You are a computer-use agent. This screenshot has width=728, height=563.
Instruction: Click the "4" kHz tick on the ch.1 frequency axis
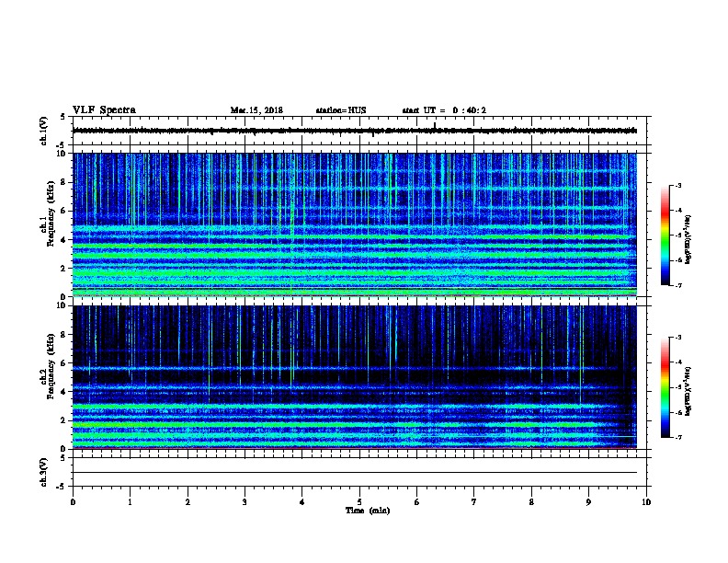click(x=63, y=240)
